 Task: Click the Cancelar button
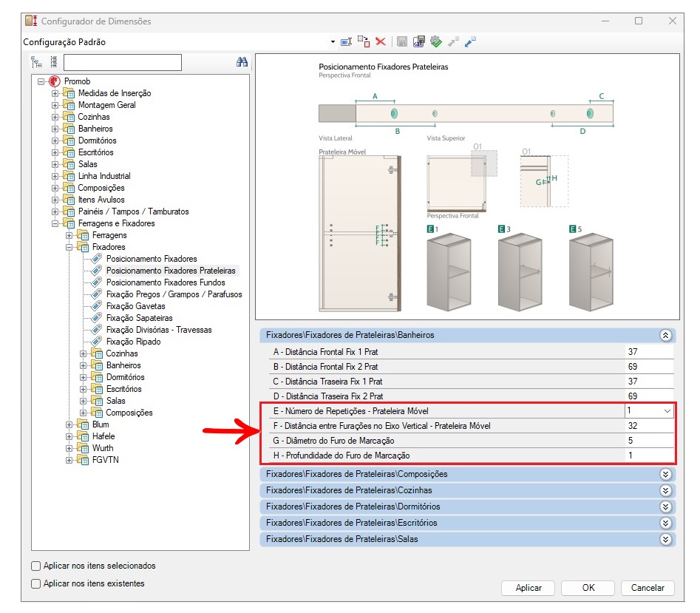click(648, 588)
